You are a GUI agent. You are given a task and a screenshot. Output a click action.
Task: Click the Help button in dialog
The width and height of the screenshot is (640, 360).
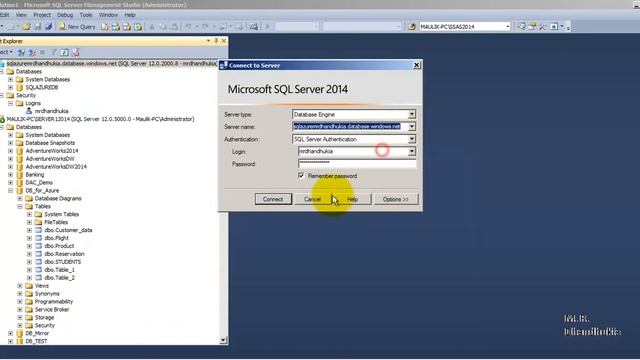pyautogui.click(x=353, y=199)
